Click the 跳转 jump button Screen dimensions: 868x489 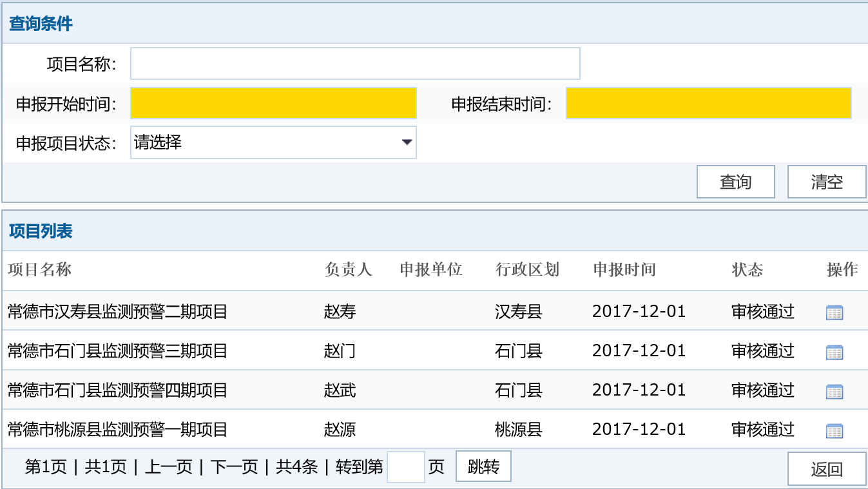tap(483, 466)
